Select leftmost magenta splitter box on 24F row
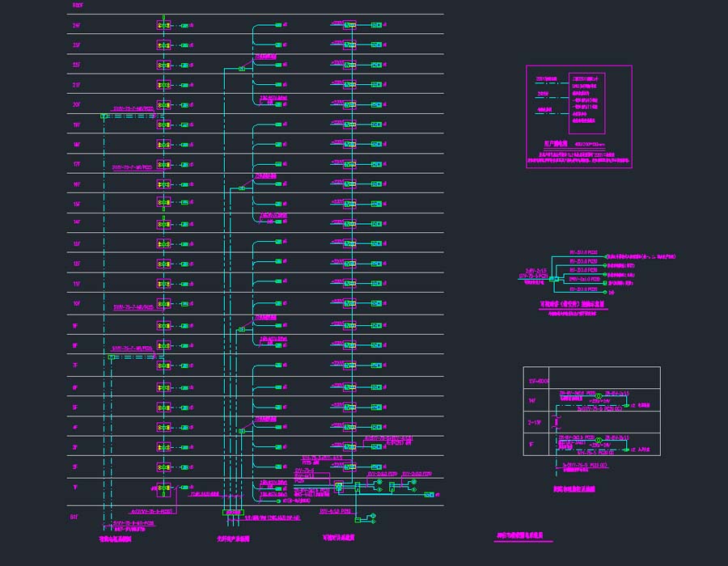The height and width of the screenshot is (566, 728). click(x=163, y=26)
